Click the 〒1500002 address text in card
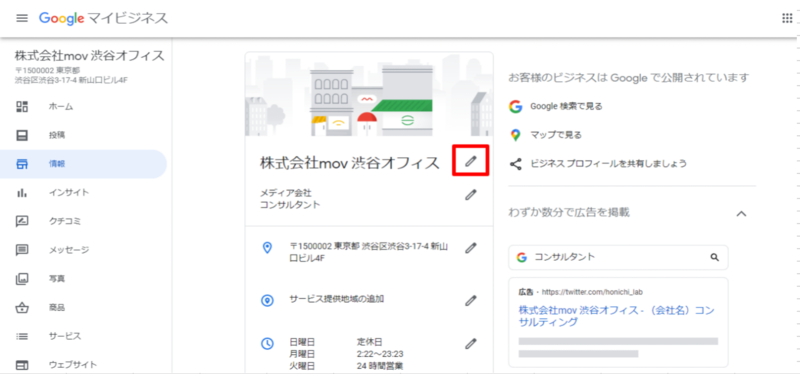The height and width of the screenshot is (374, 800). point(369,253)
